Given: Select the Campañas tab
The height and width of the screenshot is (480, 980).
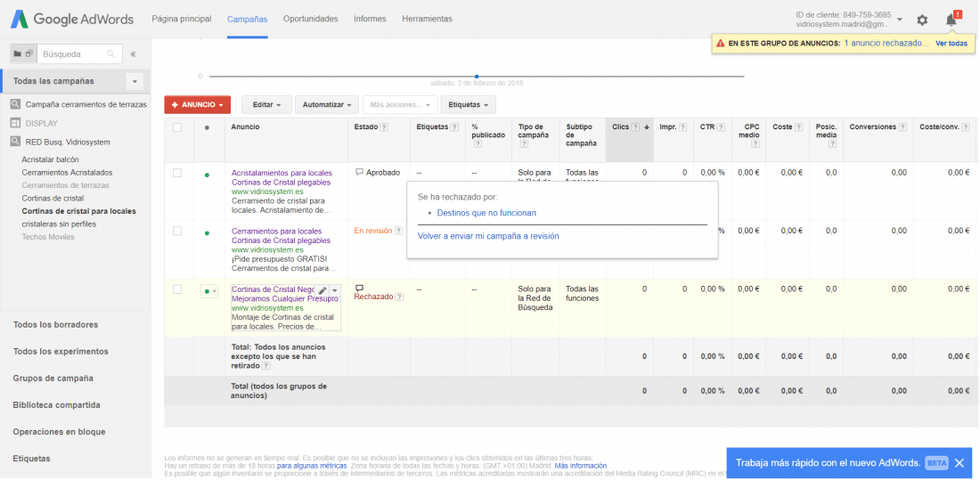Looking at the screenshot, I should 248,19.
